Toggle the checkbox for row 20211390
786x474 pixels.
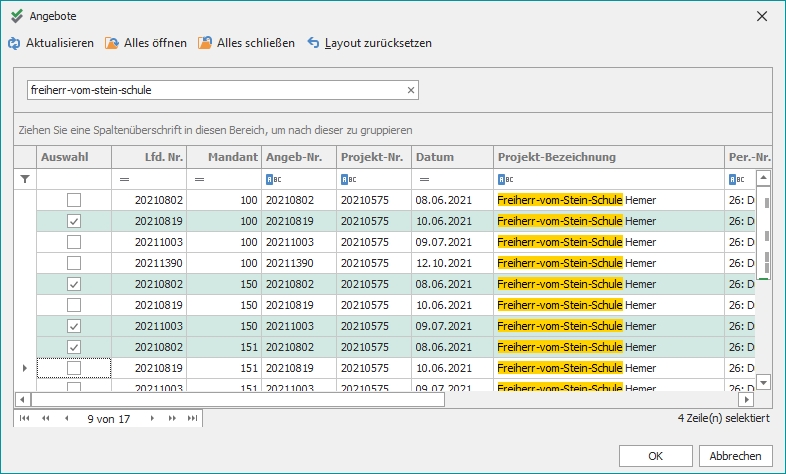coord(74,263)
